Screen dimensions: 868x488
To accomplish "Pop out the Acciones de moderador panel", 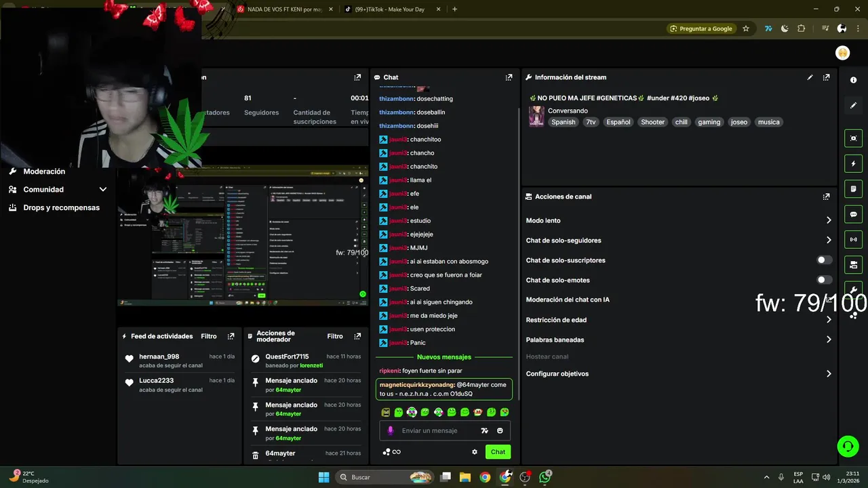I will pyautogui.click(x=357, y=336).
